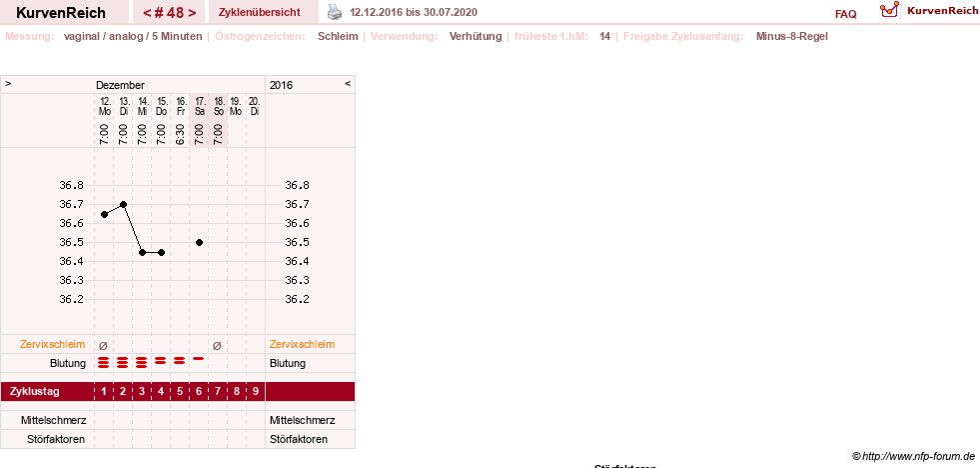Click the date header '12. Mo'
The image size is (980, 468).
105,106
